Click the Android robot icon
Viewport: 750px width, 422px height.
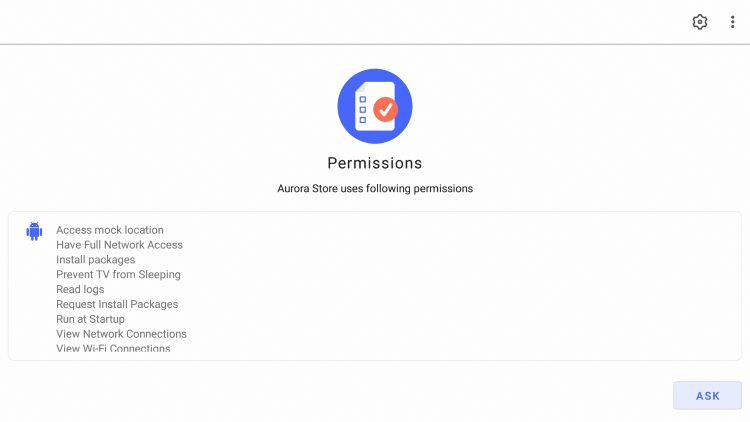tap(34, 231)
